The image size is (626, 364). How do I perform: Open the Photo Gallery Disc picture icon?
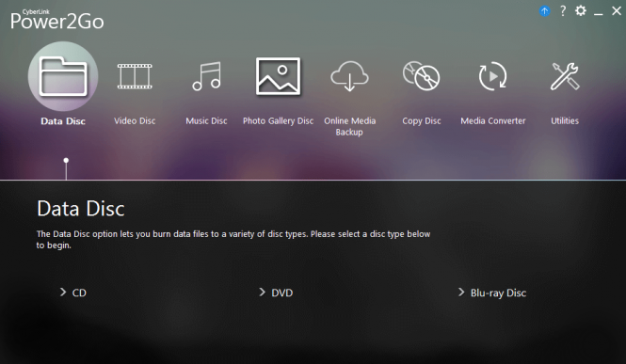coord(279,76)
